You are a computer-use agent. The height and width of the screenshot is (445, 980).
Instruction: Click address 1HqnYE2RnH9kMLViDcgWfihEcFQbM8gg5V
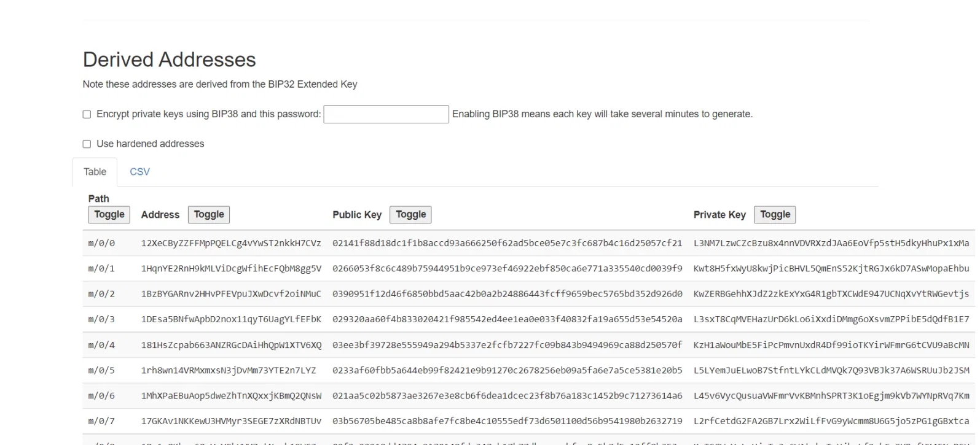231,268
